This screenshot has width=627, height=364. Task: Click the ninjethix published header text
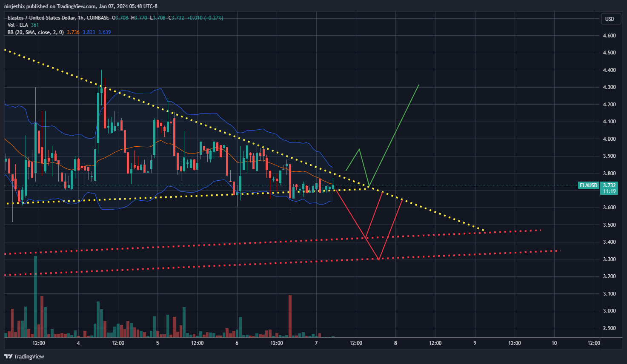80,6
